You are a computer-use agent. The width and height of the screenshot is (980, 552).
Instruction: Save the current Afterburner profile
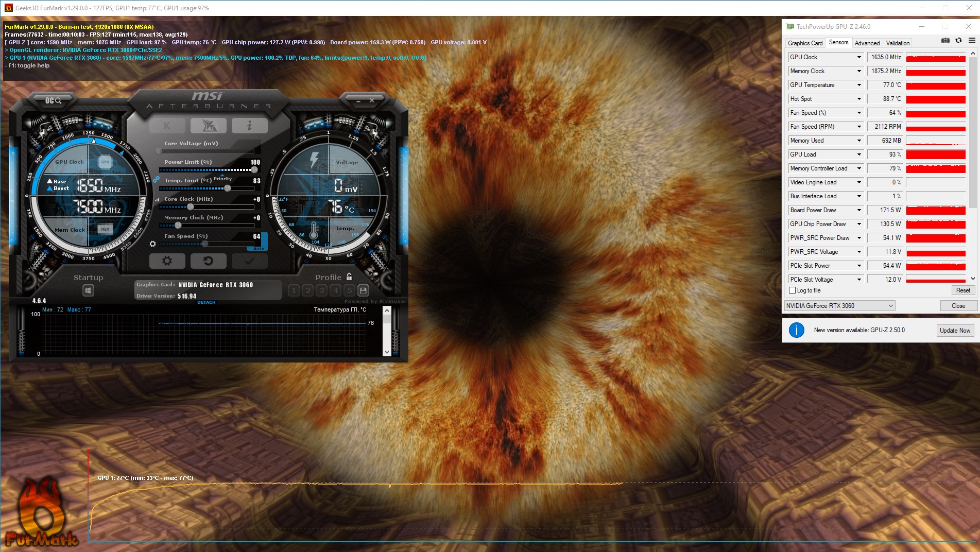(363, 290)
